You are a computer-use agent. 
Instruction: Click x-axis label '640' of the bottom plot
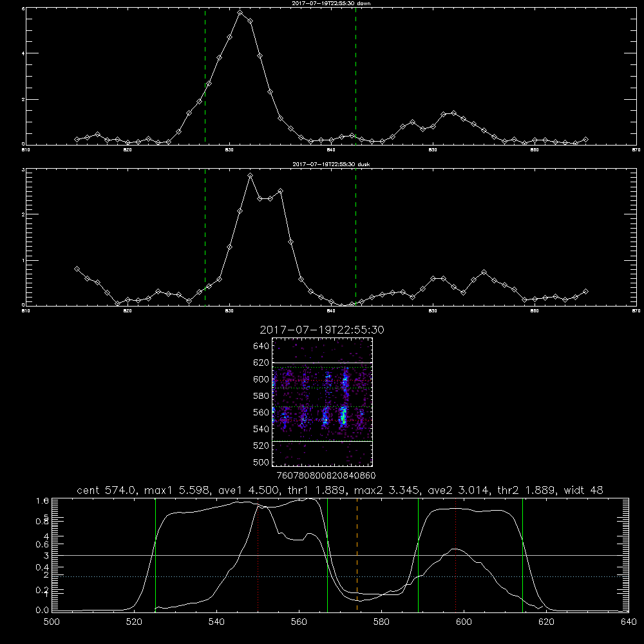629,621
